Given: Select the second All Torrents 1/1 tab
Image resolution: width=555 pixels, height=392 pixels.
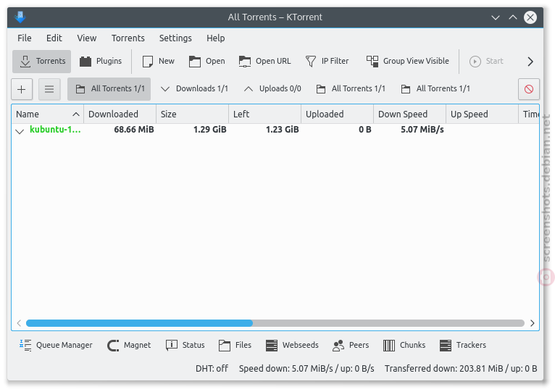Looking at the screenshot, I should pos(351,89).
